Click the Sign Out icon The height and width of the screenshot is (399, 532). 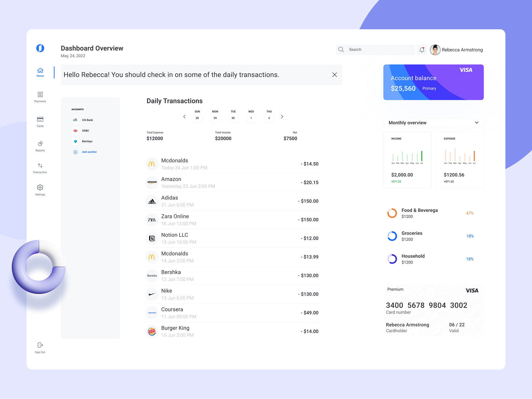40,345
